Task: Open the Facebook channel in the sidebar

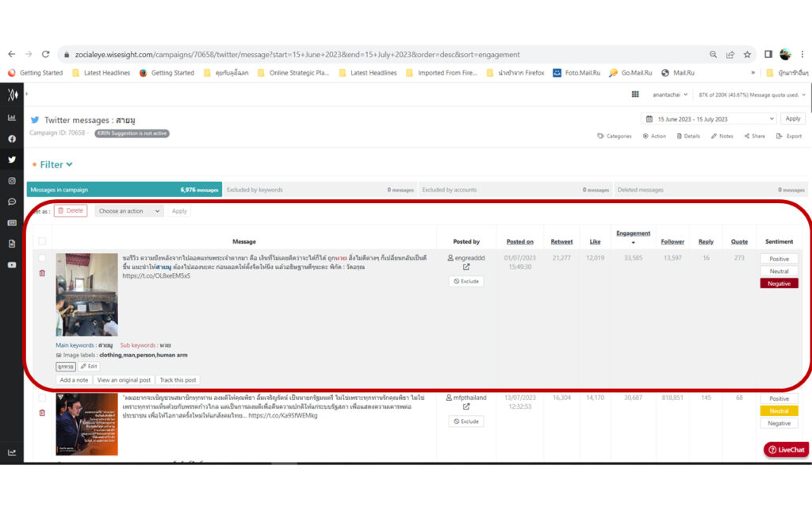Action: click(x=12, y=139)
